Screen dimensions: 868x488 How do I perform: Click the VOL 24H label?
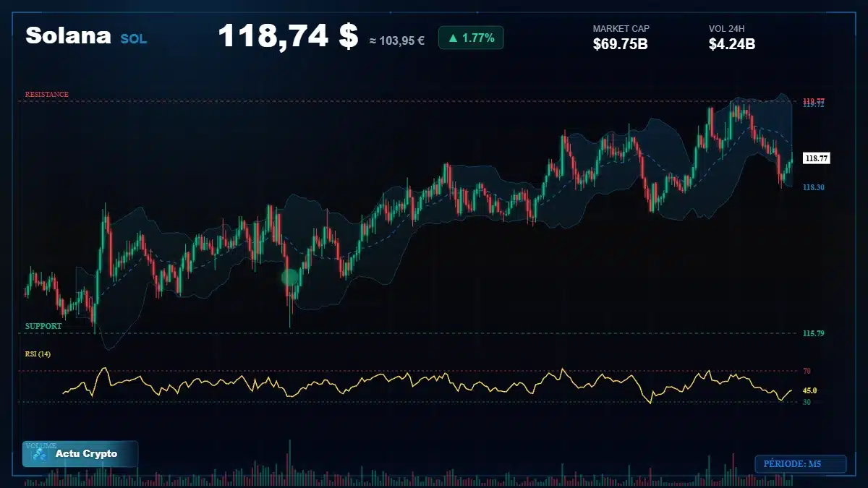[727, 29]
